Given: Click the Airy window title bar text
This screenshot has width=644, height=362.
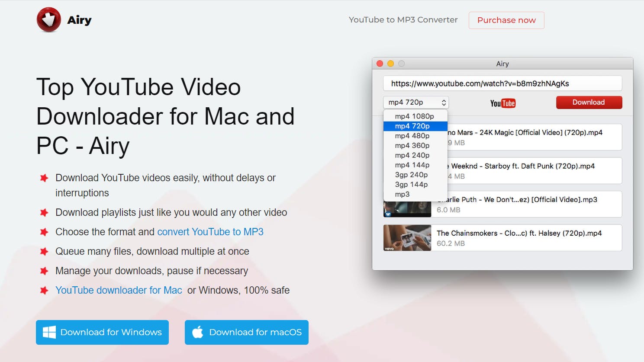Looking at the screenshot, I should [x=502, y=64].
